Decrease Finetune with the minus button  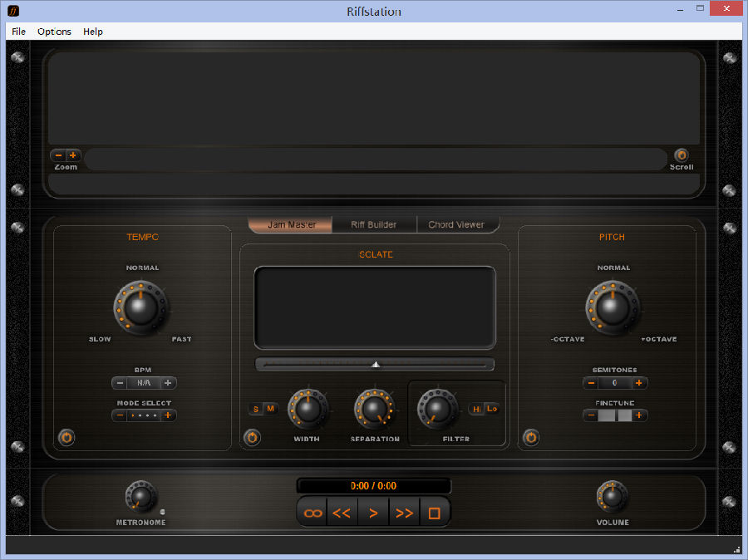591,415
